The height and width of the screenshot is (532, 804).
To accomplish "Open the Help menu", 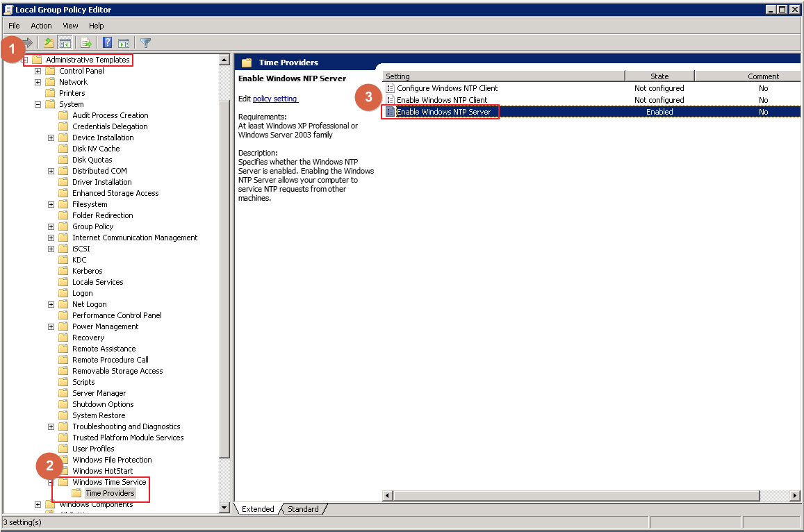I will [x=96, y=26].
